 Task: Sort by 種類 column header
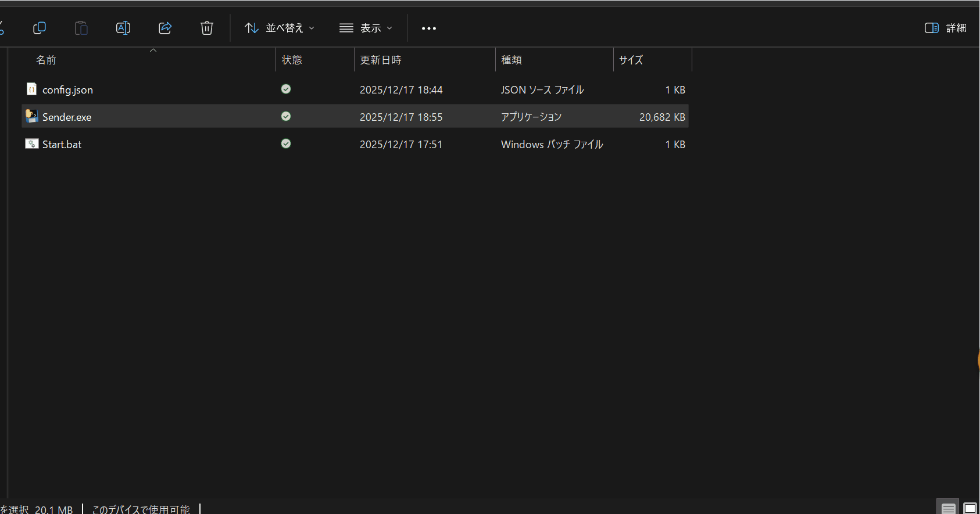pos(512,60)
